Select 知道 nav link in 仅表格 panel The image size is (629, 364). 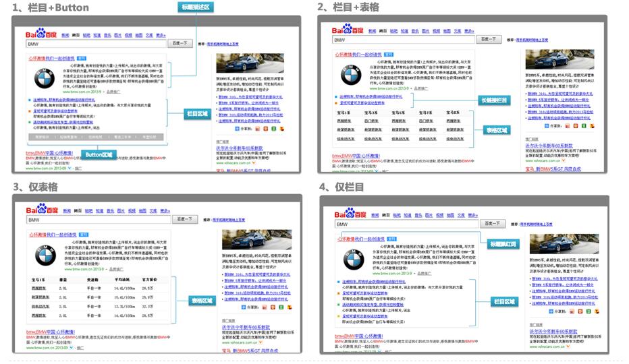(99, 211)
